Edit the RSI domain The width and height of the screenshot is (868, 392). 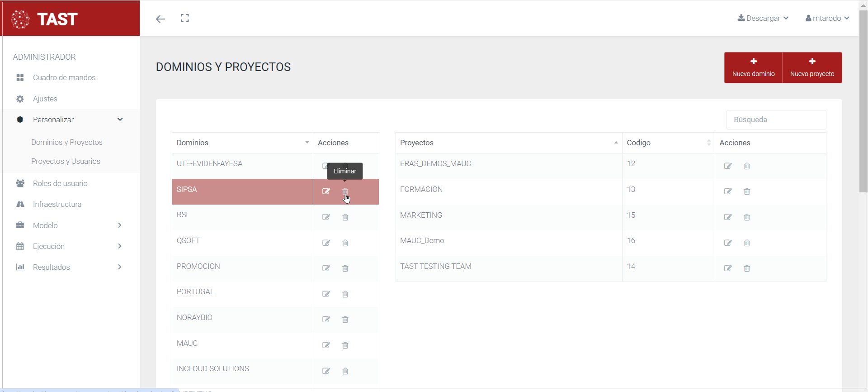[x=326, y=217]
